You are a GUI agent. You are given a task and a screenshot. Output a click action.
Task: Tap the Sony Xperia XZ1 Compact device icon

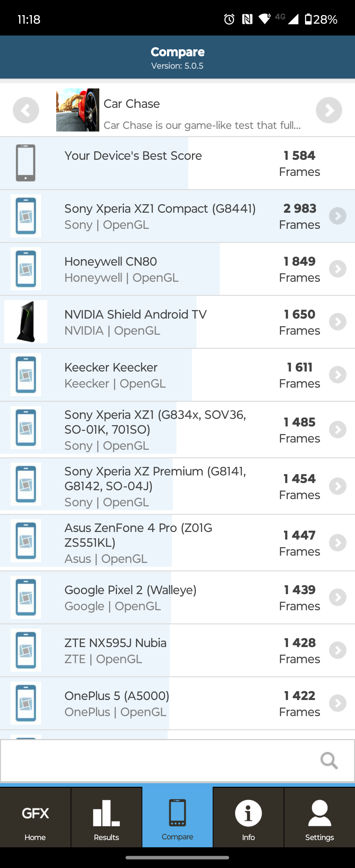(26, 216)
